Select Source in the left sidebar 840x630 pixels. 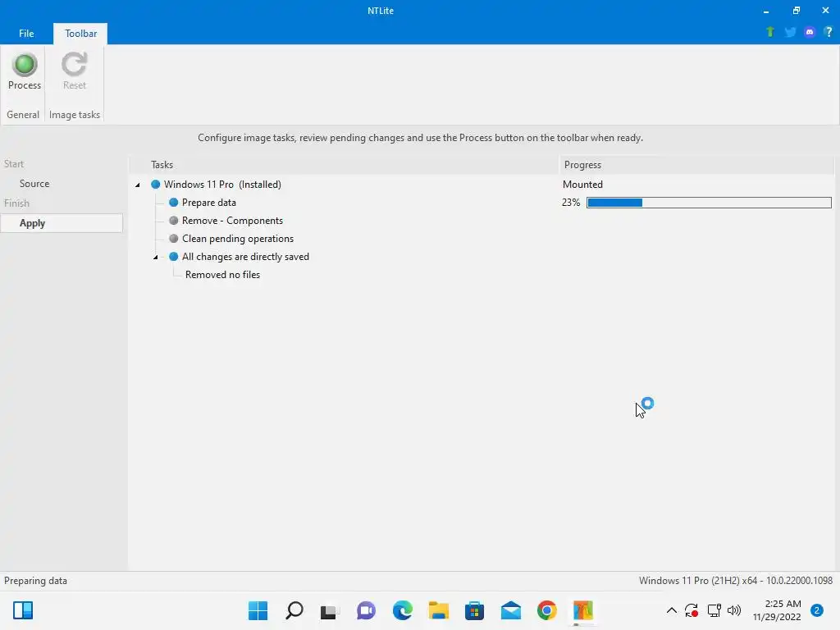pyautogui.click(x=34, y=184)
